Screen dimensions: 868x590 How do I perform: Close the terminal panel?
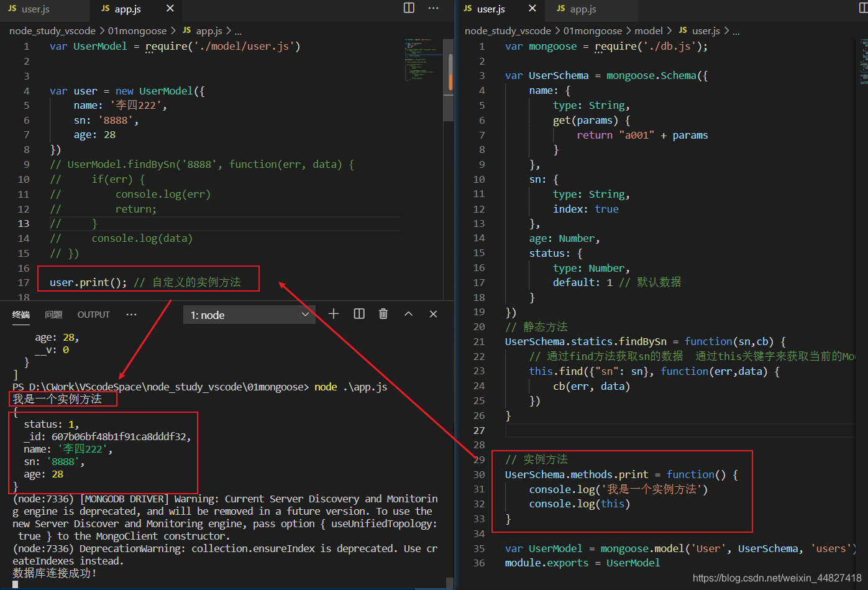click(433, 314)
